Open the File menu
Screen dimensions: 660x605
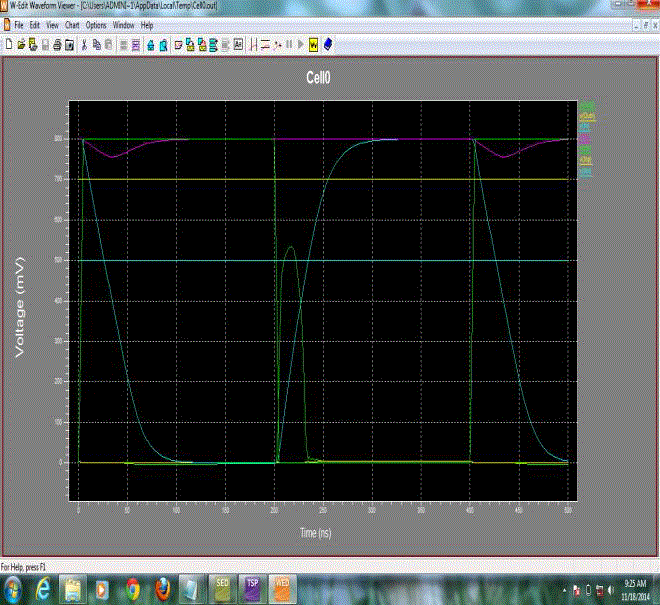pyautogui.click(x=19, y=24)
